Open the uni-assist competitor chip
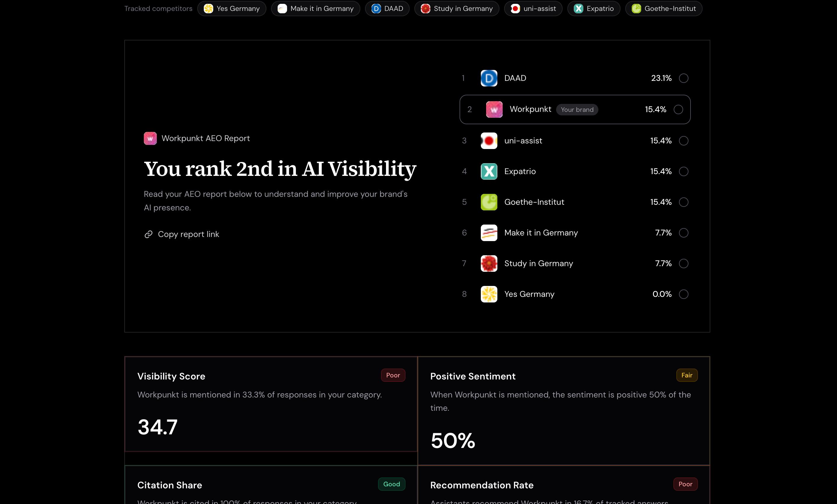837x504 pixels. click(533, 9)
